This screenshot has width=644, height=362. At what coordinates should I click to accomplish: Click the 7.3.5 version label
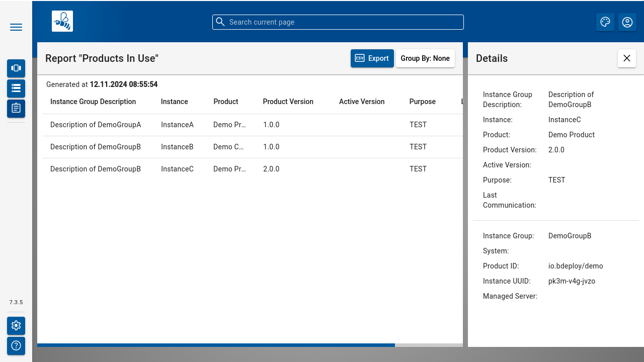16,302
